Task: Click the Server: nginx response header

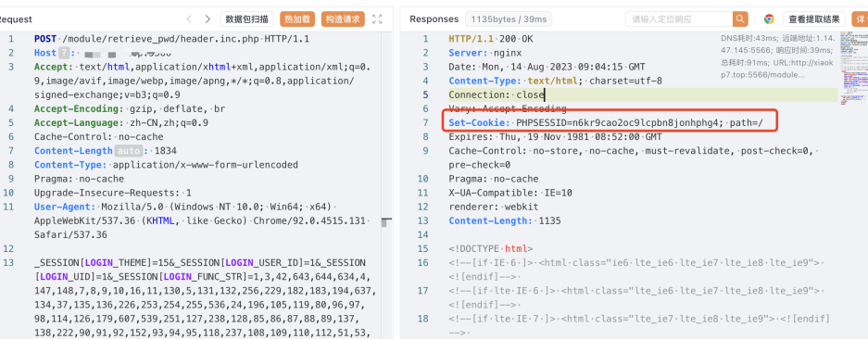Action: (484, 53)
